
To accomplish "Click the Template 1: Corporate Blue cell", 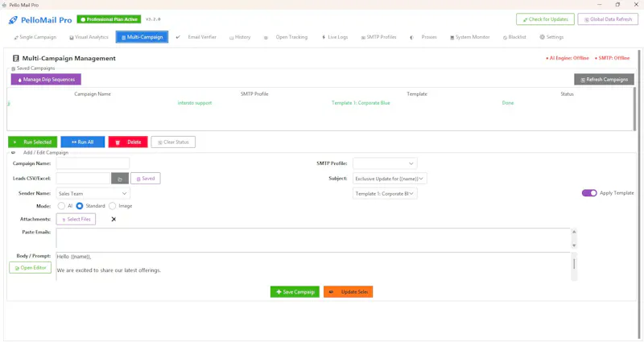I will [x=361, y=103].
